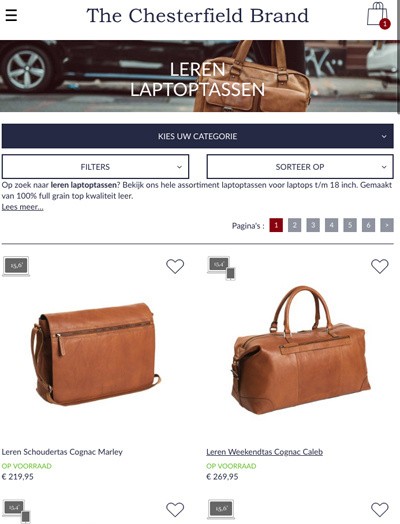Image resolution: width=400 pixels, height=524 pixels.
Task: Click the next page arrow button
Action: [387, 225]
